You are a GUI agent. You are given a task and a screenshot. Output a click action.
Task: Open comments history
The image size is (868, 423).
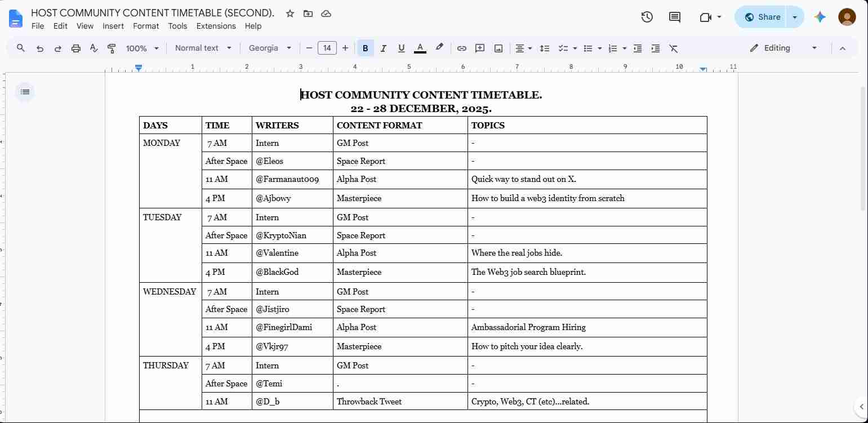pyautogui.click(x=675, y=17)
